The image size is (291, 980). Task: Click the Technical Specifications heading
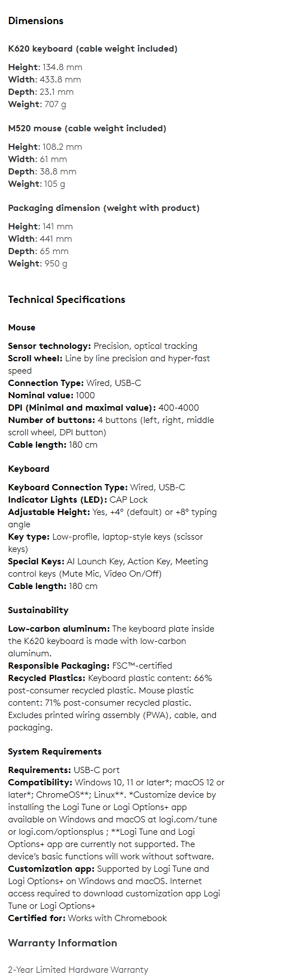[67, 300]
